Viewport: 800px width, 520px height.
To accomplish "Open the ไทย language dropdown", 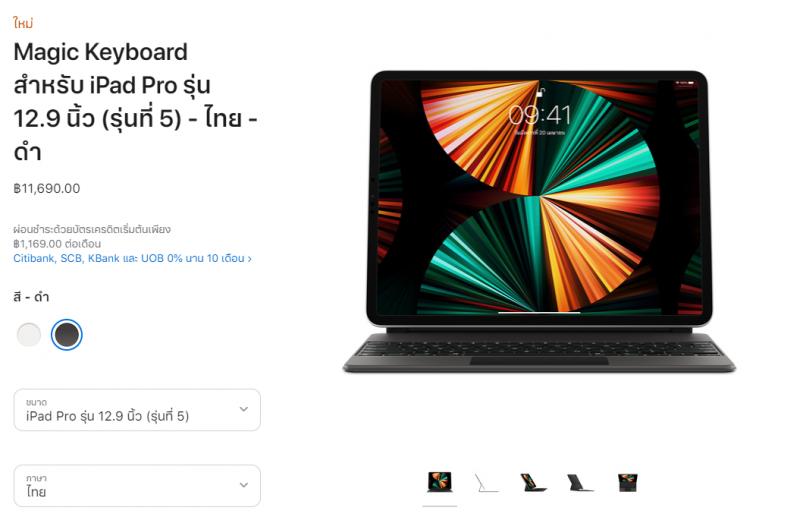I will [x=137, y=485].
